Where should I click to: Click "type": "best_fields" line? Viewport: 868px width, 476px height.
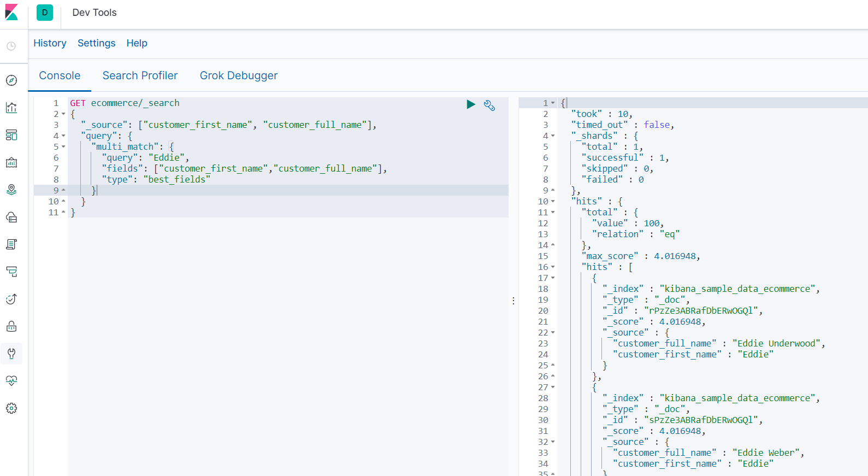(156, 179)
